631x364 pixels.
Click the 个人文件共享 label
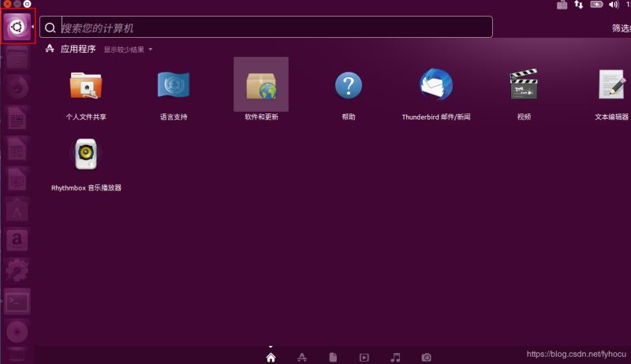[x=86, y=117]
